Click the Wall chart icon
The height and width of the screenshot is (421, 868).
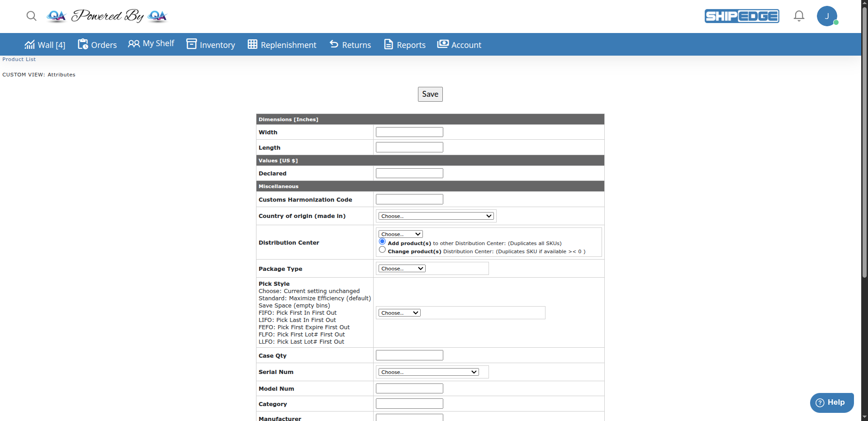click(x=29, y=44)
